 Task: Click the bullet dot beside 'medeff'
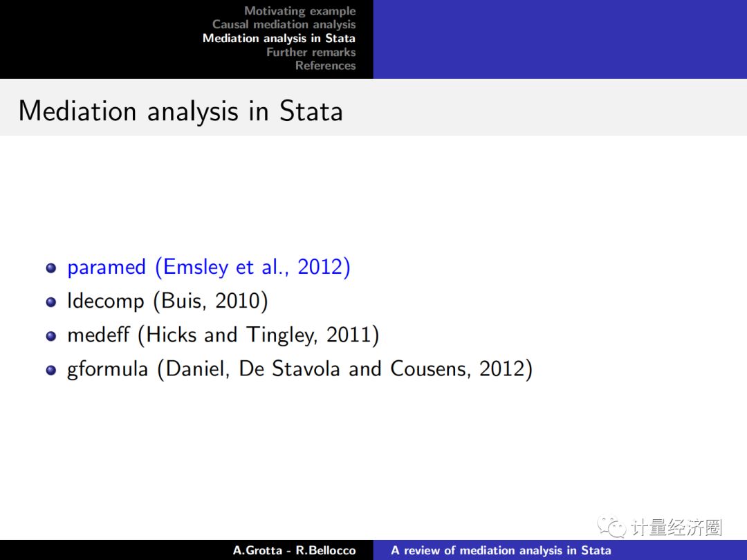pyautogui.click(x=51, y=337)
